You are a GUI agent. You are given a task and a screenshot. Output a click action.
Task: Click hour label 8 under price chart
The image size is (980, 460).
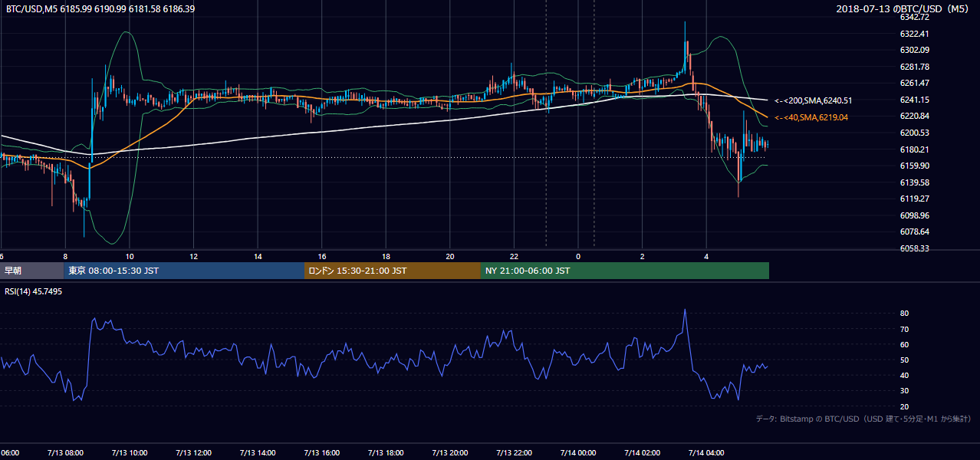65,256
